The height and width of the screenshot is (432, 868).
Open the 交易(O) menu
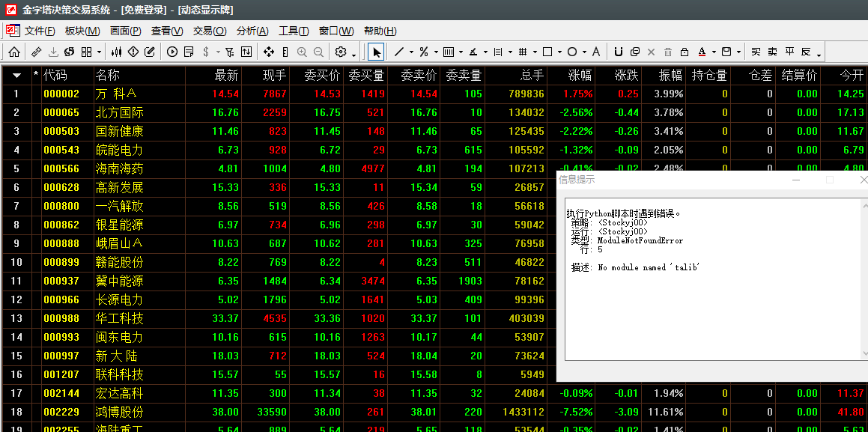point(210,31)
